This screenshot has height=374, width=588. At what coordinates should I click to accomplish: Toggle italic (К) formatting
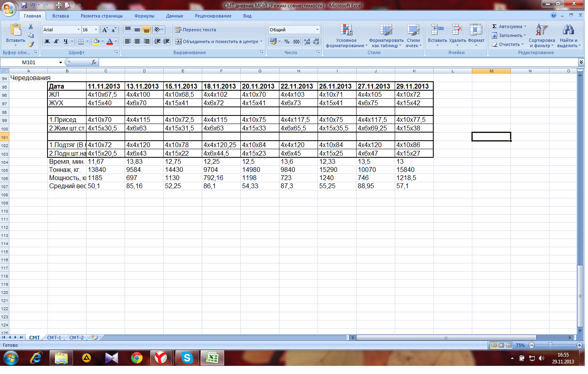coord(56,41)
